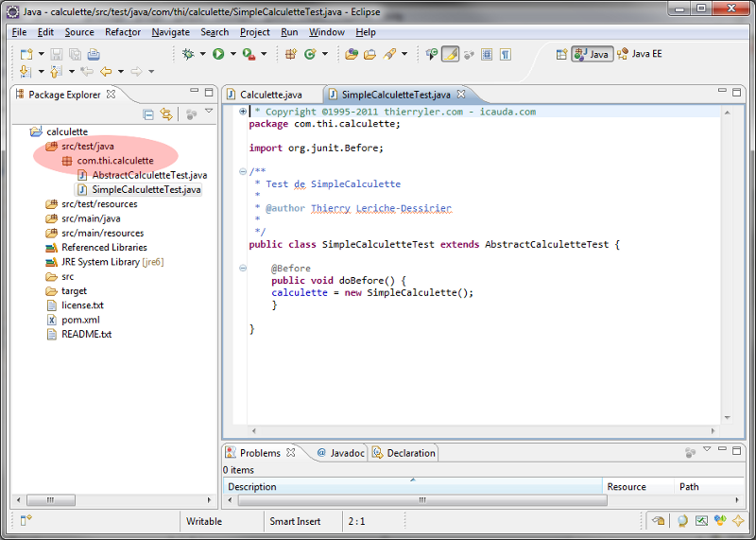Switch to the Calculette.java editor tab

click(x=270, y=95)
